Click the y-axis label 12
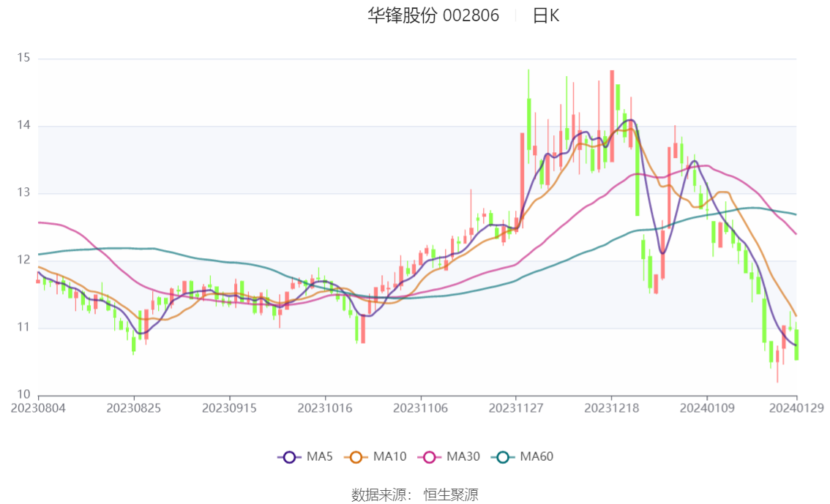The width and height of the screenshot is (830, 504). [23, 260]
